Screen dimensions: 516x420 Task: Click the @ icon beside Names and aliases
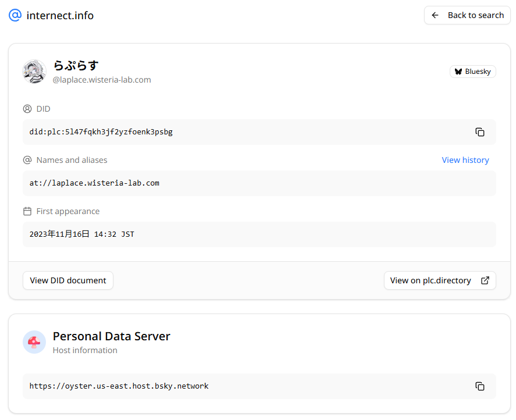tap(27, 160)
